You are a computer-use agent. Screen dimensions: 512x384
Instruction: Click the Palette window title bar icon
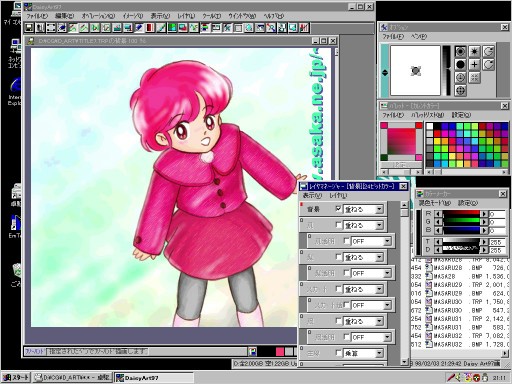[x=384, y=106]
